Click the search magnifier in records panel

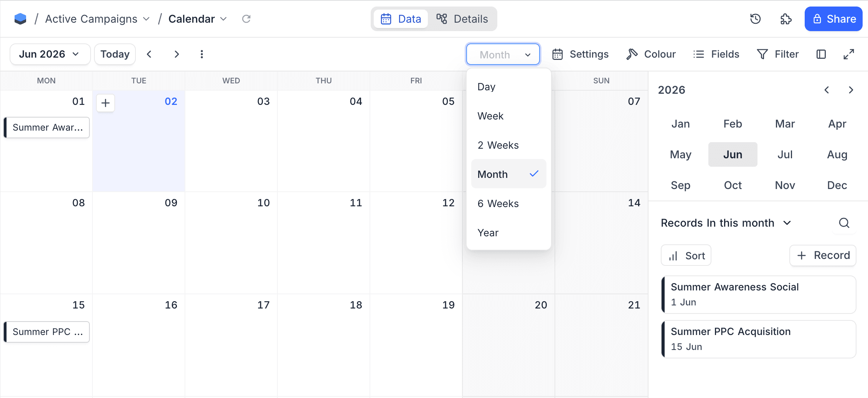[844, 223]
